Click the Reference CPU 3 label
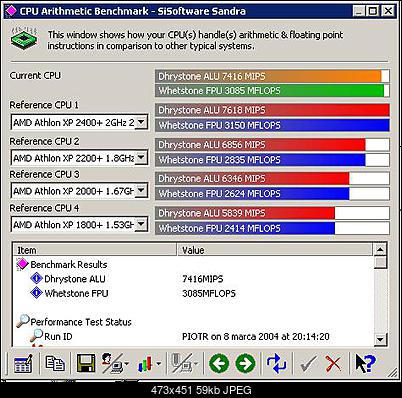This screenshot has width=402, height=398. pos(44,174)
